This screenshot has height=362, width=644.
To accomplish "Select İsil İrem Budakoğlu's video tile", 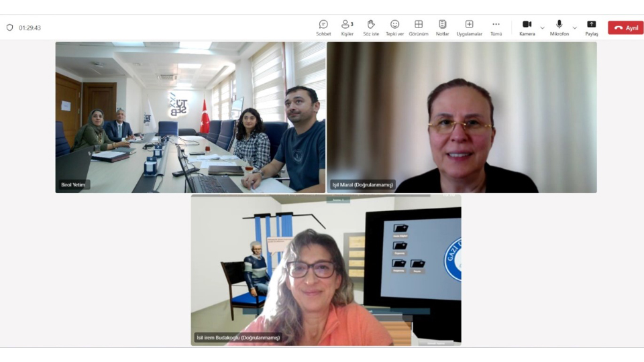I will tap(326, 270).
